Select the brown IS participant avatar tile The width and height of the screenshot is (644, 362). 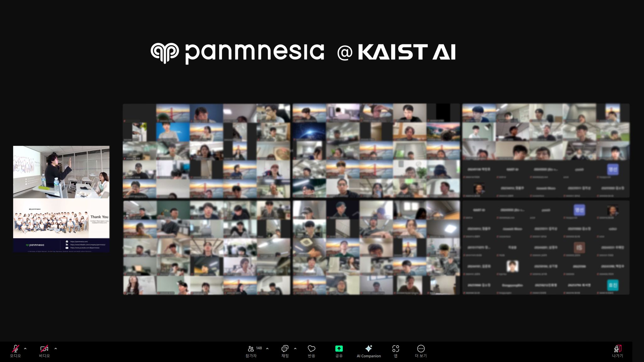click(579, 248)
